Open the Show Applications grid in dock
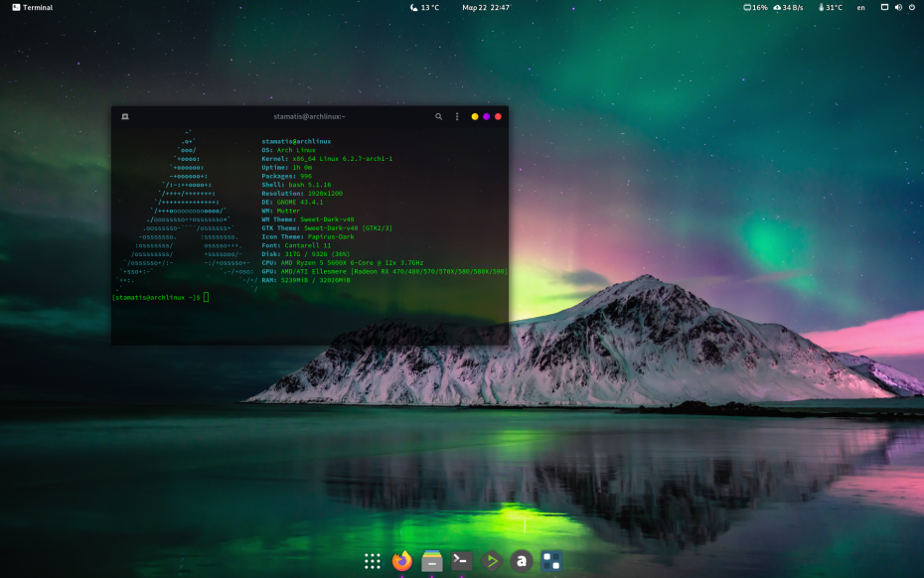924x578 pixels. [373, 561]
